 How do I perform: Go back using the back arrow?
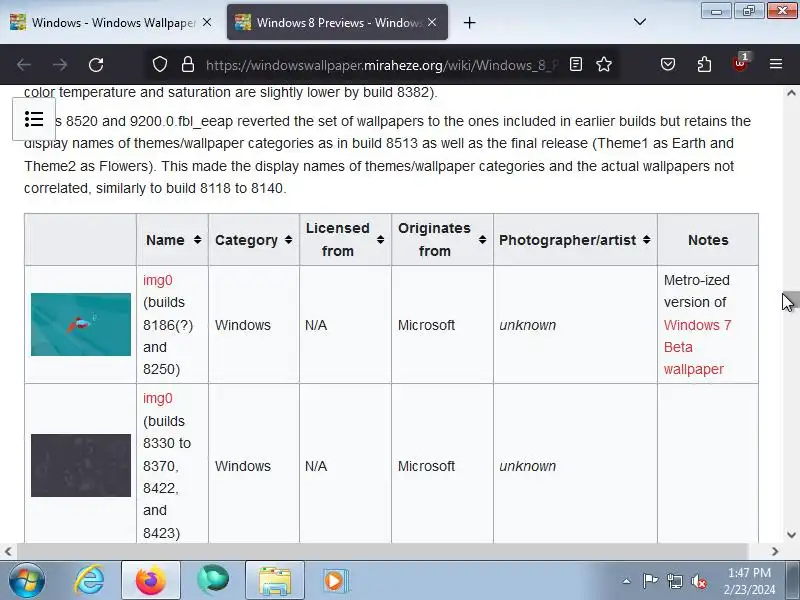(24, 65)
